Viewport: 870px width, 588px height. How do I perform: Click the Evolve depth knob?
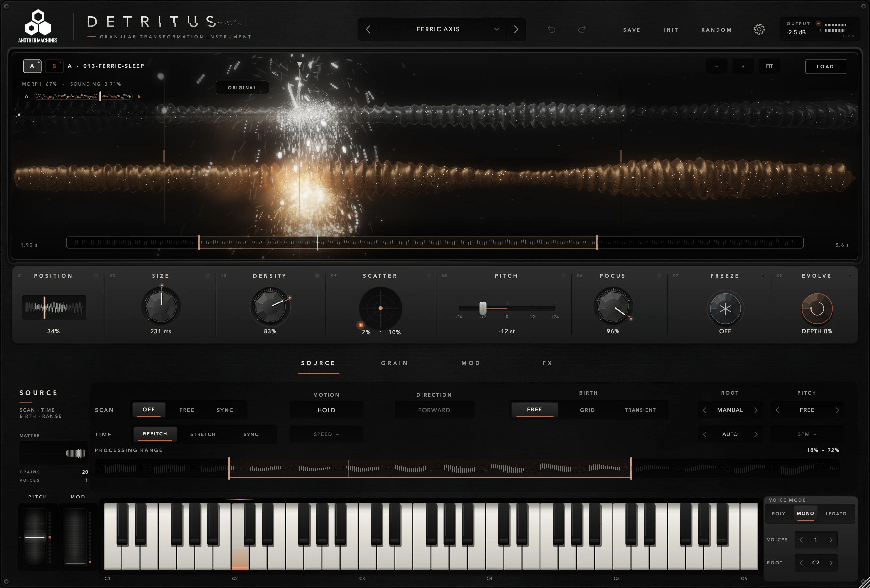pyautogui.click(x=817, y=309)
